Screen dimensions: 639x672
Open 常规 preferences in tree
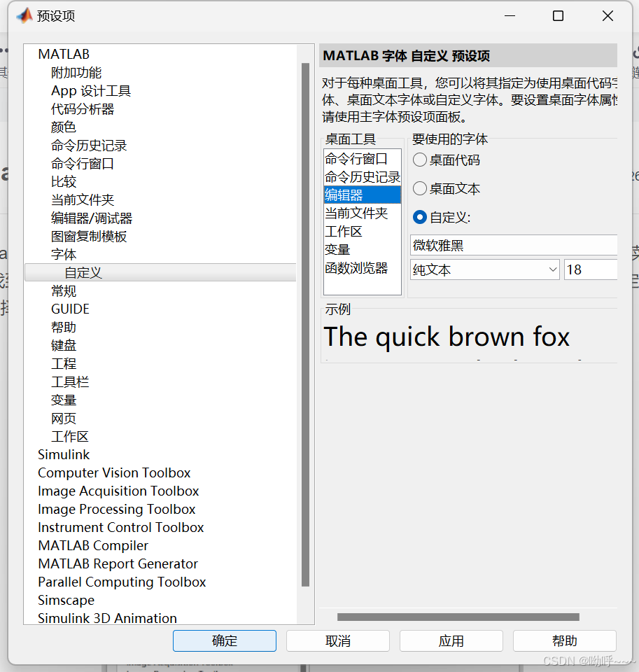click(64, 291)
